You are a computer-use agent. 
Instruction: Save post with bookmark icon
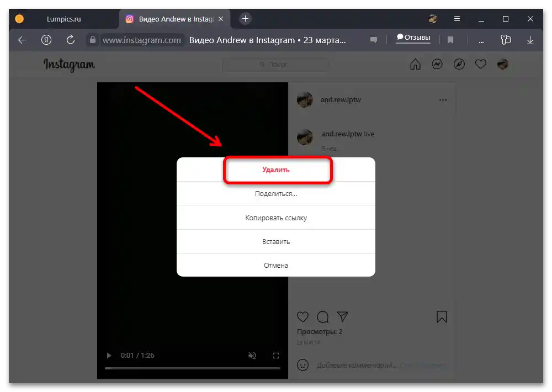(442, 316)
